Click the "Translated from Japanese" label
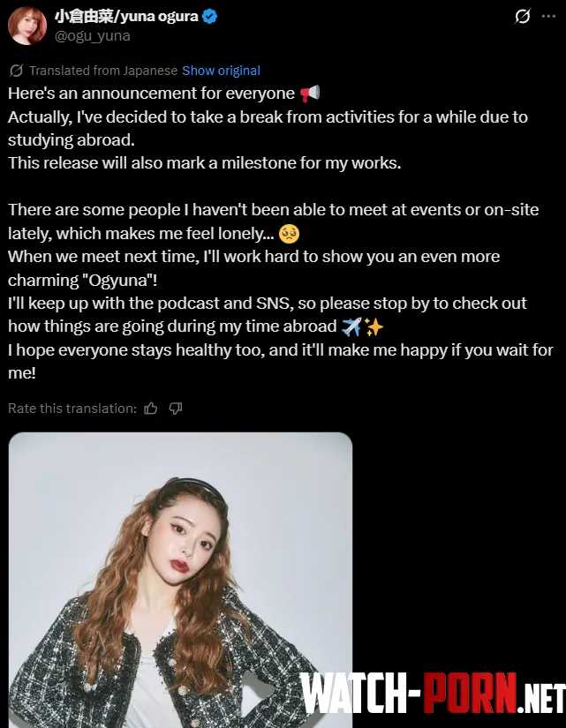 103,71
